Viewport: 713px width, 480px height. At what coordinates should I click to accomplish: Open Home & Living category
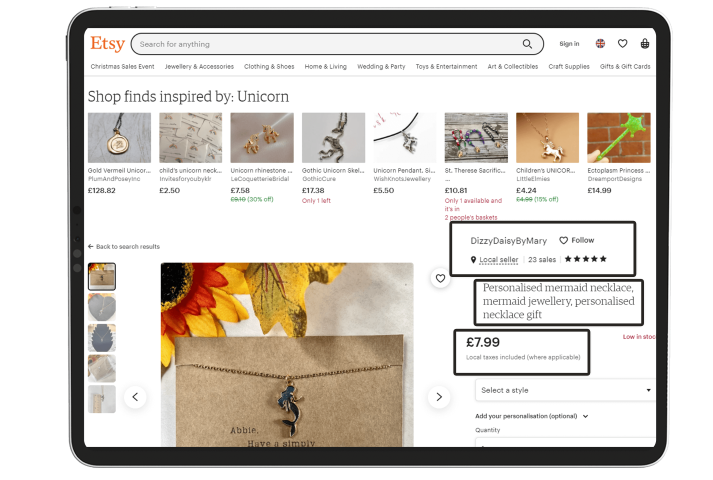[x=326, y=66]
